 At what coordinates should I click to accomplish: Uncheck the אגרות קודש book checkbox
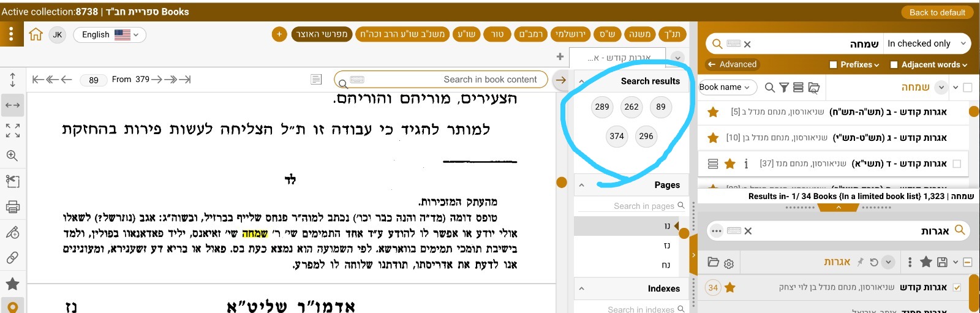point(957,287)
